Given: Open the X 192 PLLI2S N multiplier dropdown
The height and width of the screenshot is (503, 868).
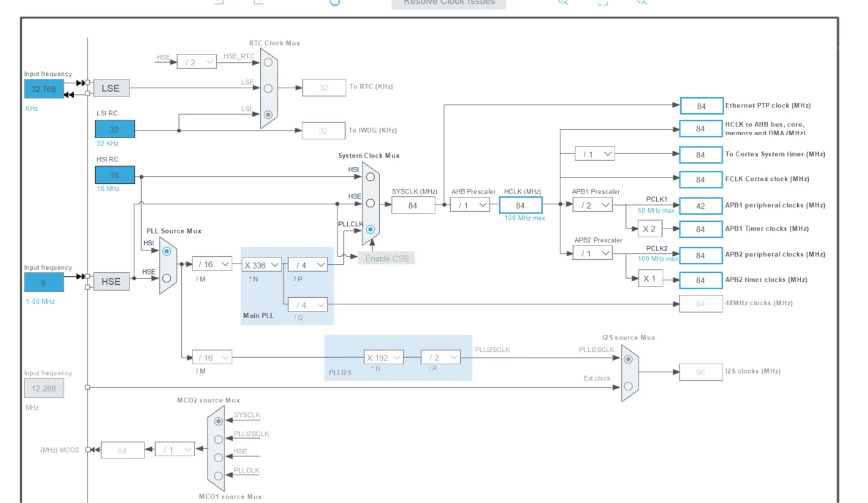Looking at the screenshot, I should click(x=383, y=358).
